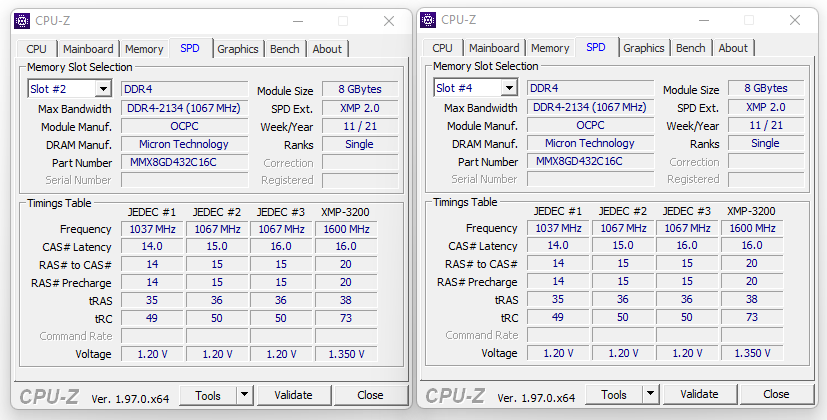Click JEDEC #3 column header in right window

pyautogui.click(x=687, y=211)
